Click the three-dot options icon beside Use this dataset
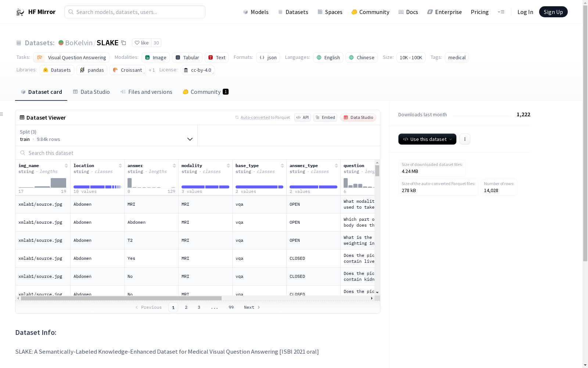The image size is (588, 368). pyautogui.click(x=465, y=139)
